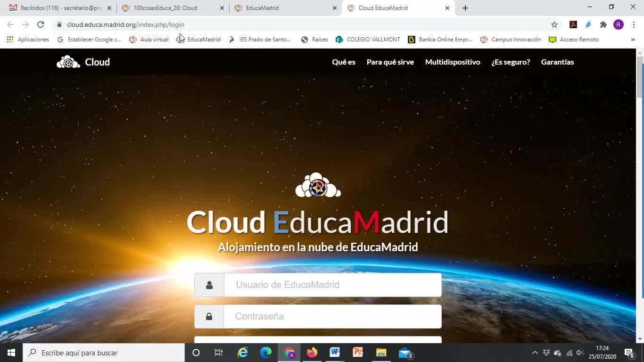Open the ¿Es seguro? menu item

click(x=511, y=62)
